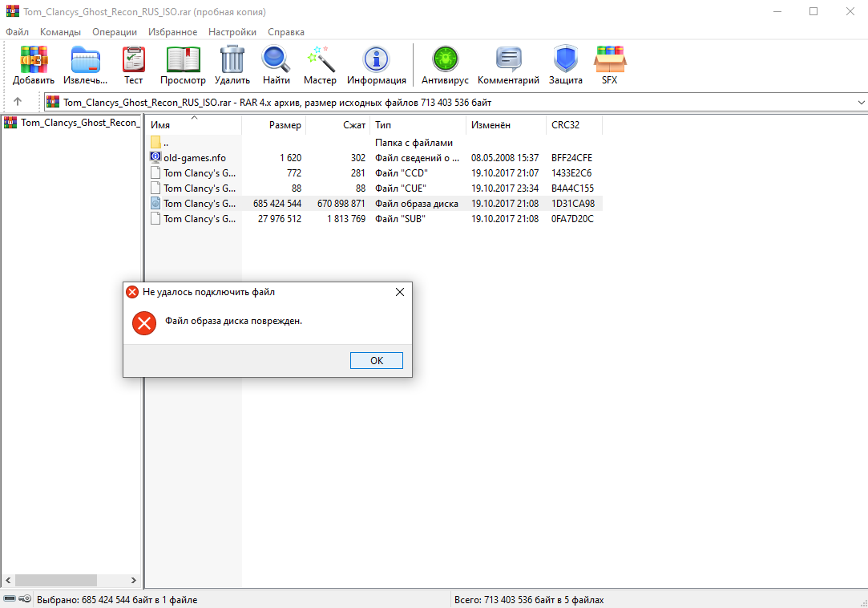Click the archive path address field
This screenshot has height=608, width=868.
click(x=455, y=103)
